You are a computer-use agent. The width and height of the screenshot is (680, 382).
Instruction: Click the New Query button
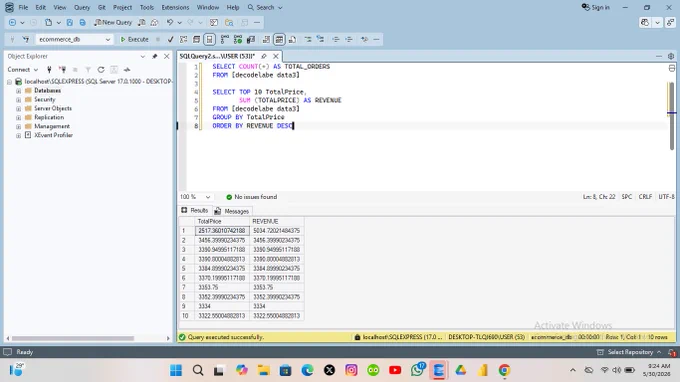coord(113,22)
